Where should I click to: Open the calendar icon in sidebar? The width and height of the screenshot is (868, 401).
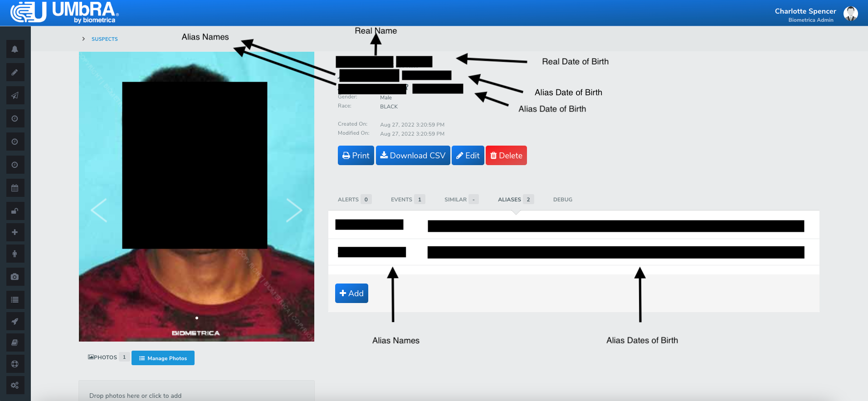pos(15,188)
